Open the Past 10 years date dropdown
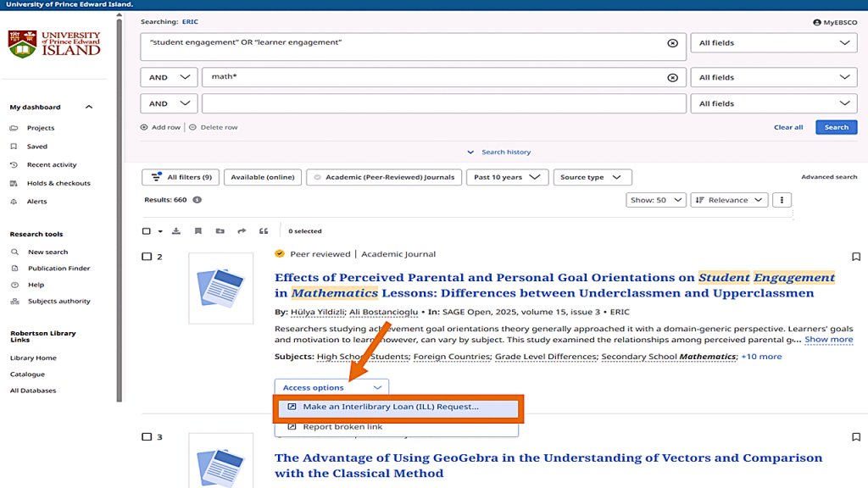Viewport: 868px width, 488px height. click(507, 177)
